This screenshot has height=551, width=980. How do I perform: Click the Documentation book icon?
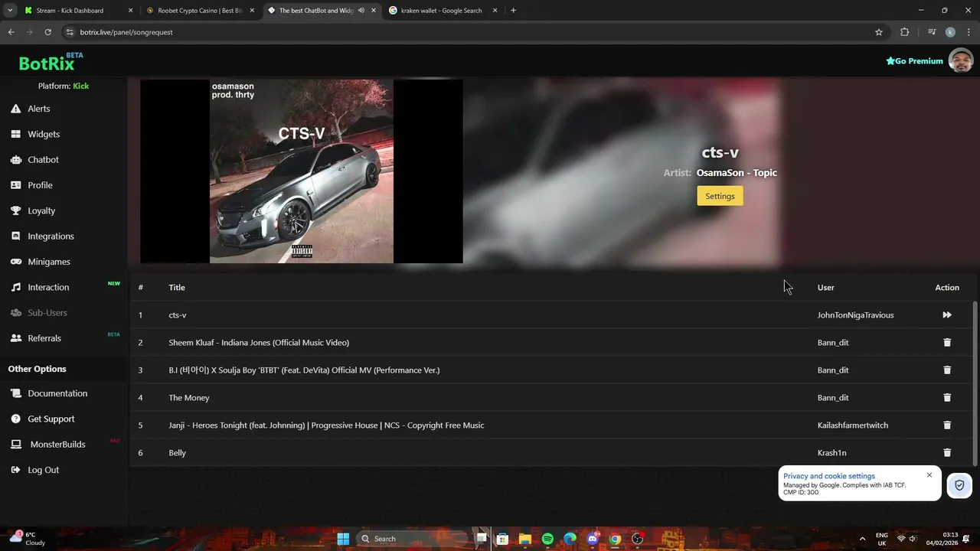15,393
